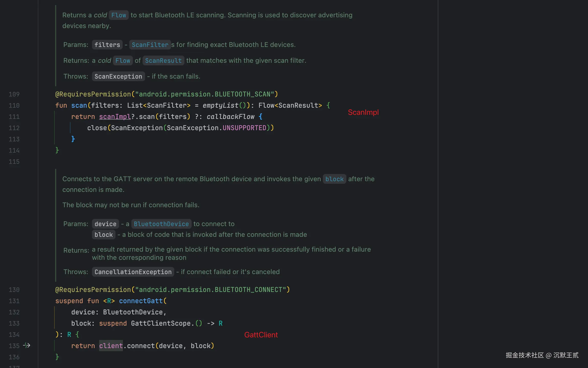This screenshot has height=368, width=588.
Task: Click line number 109 in the gutter
Action: click(14, 94)
